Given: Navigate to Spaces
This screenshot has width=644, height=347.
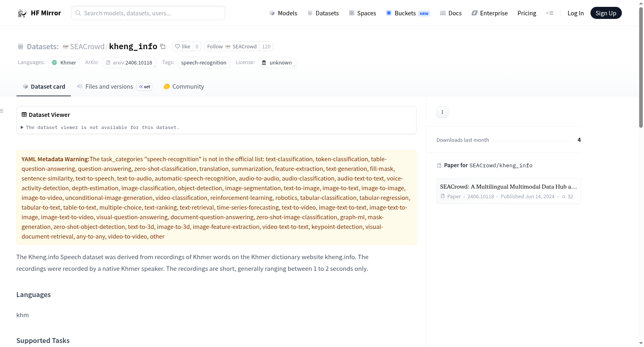Looking at the screenshot, I should tap(362, 13).
